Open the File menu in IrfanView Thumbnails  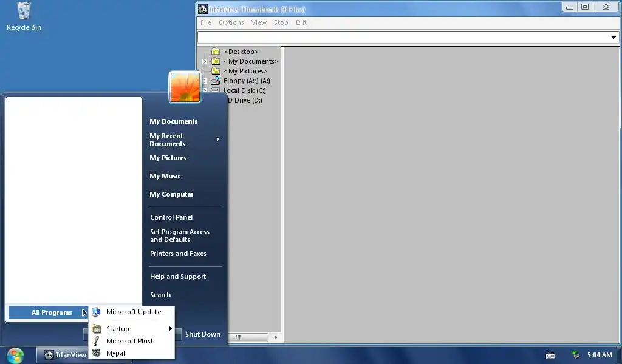(206, 22)
